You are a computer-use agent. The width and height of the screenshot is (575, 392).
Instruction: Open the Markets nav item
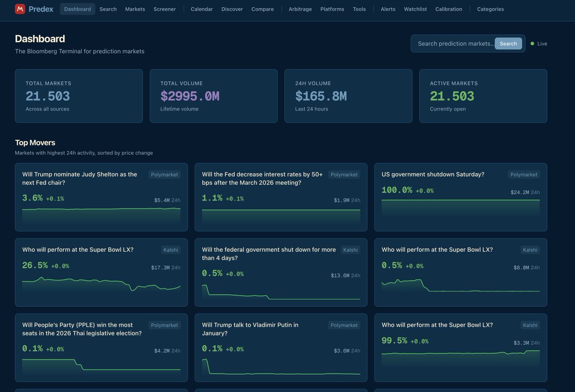tap(135, 9)
